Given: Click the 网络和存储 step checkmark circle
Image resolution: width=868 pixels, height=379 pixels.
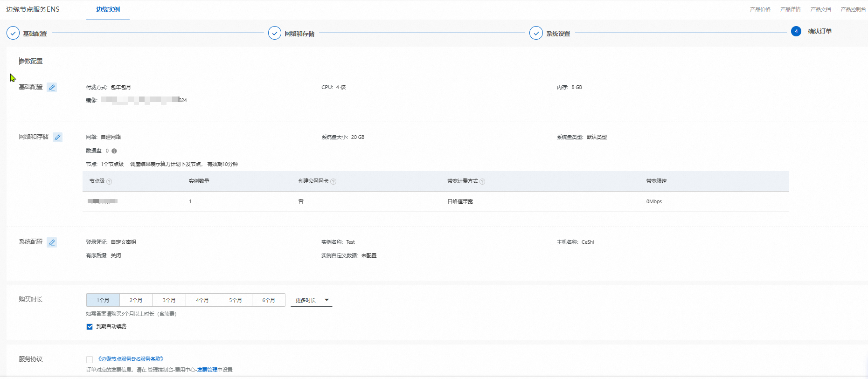Looking at the screenshot, I should pos(275,33).
